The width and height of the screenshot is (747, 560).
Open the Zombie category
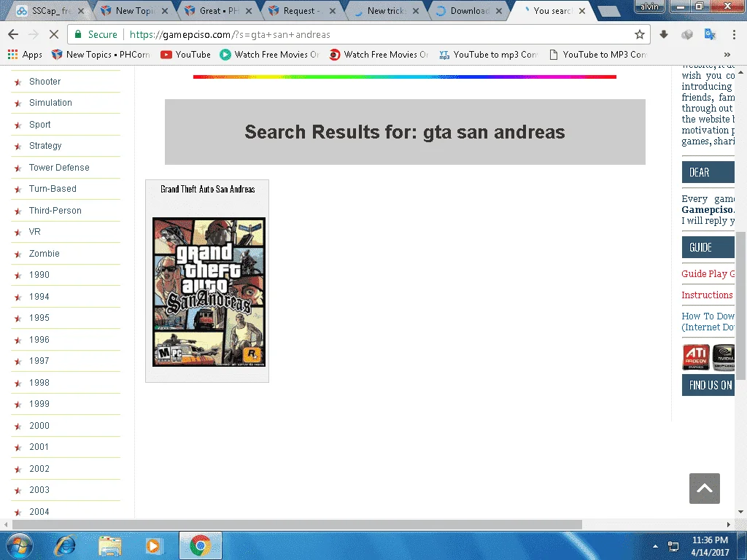44,253
